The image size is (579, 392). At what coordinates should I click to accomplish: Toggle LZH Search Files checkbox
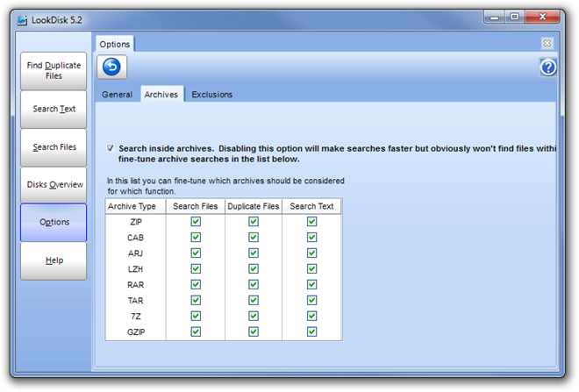pos(196,268)
